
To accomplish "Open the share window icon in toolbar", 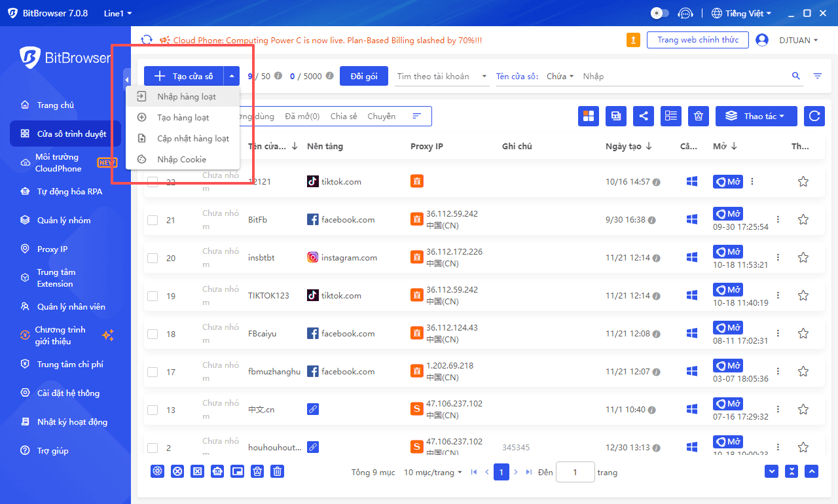I will (643, 116).
